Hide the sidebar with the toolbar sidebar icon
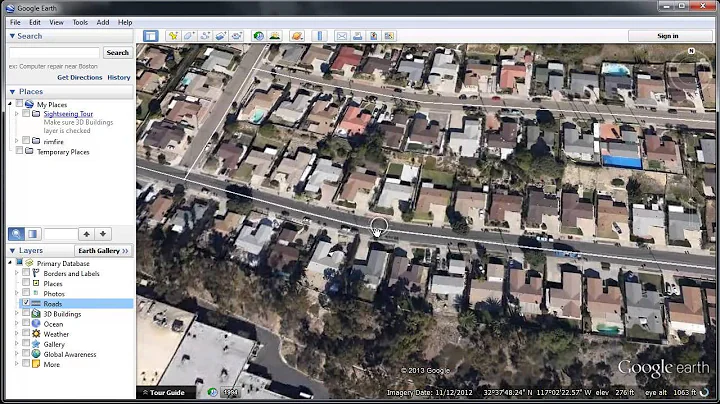This screenshot has width=720, height=404. tap(151, 36)
